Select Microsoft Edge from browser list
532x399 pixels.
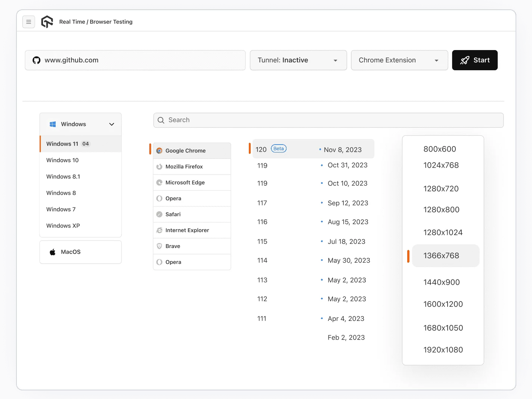coord(160,182)
